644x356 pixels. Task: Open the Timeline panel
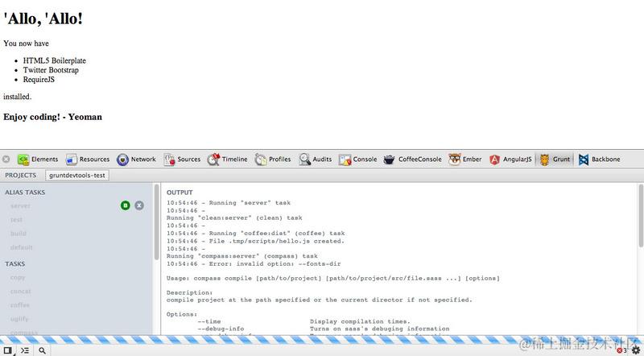point(227,159)
